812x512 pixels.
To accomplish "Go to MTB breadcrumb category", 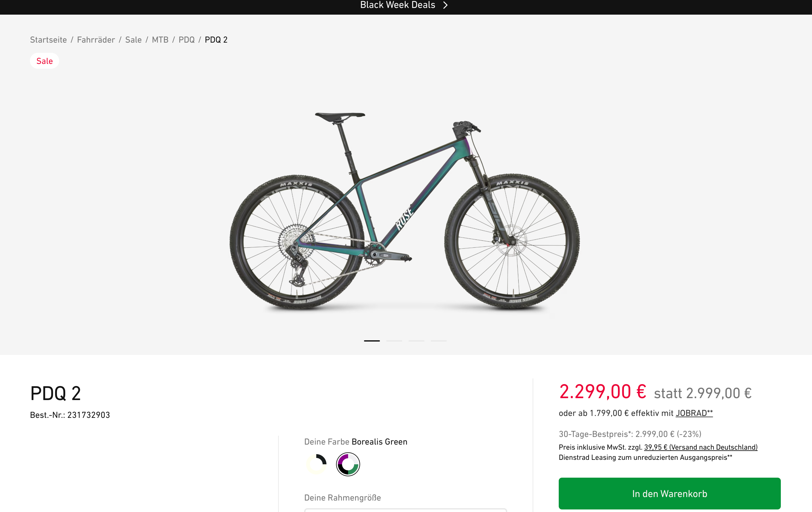I will (x=160, y=40).
